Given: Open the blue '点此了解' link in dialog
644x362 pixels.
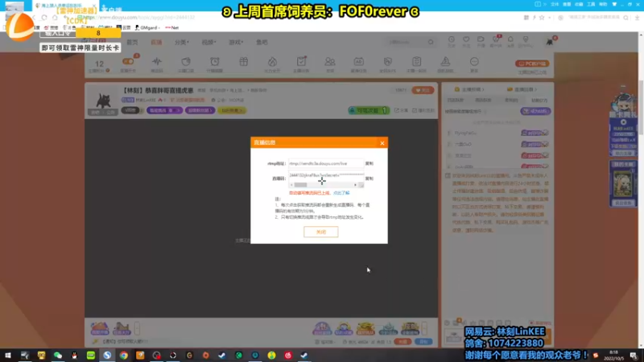Looking at the screenshot, I should pos(341,193).
